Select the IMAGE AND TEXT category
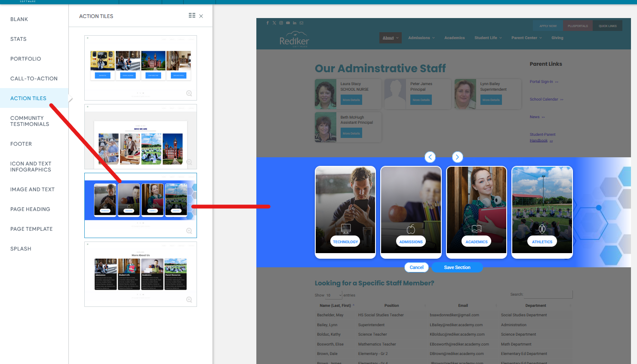This screenshot has height=364, width=637. (x=32, y=190)
